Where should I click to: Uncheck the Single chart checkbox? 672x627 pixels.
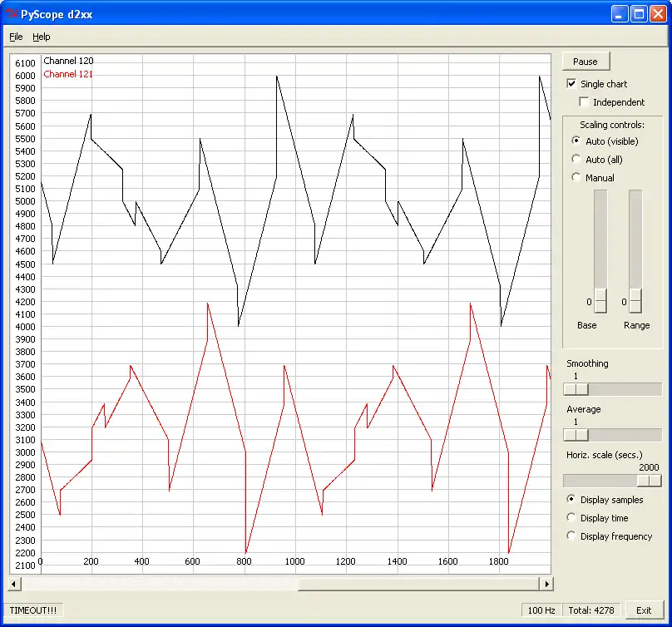tap(571, 84)
